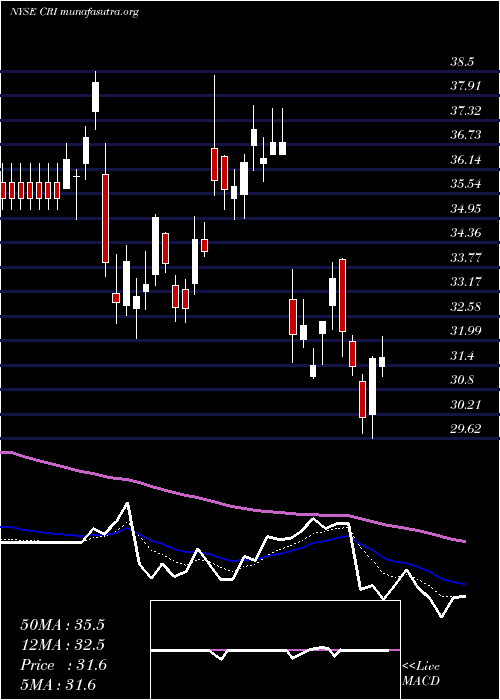Click the 12MA : 32.5 readout

[x=62, y=645]
